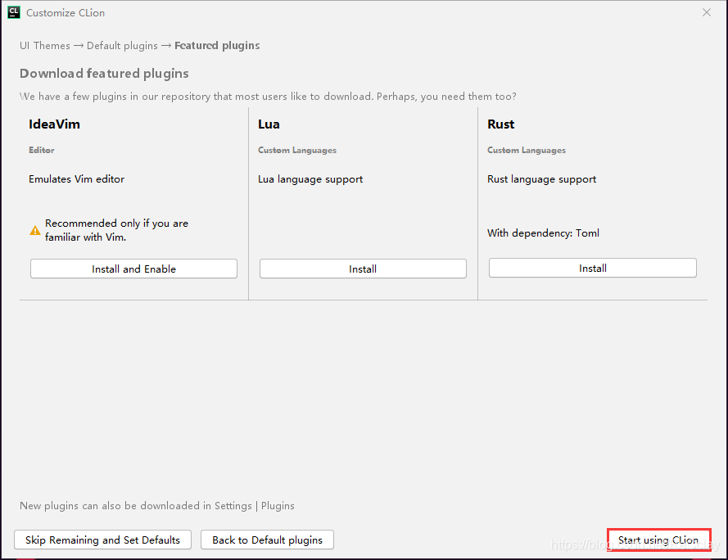Close the Customize CLion dialog
The image size is (728, 560).
tap(707, 12)
